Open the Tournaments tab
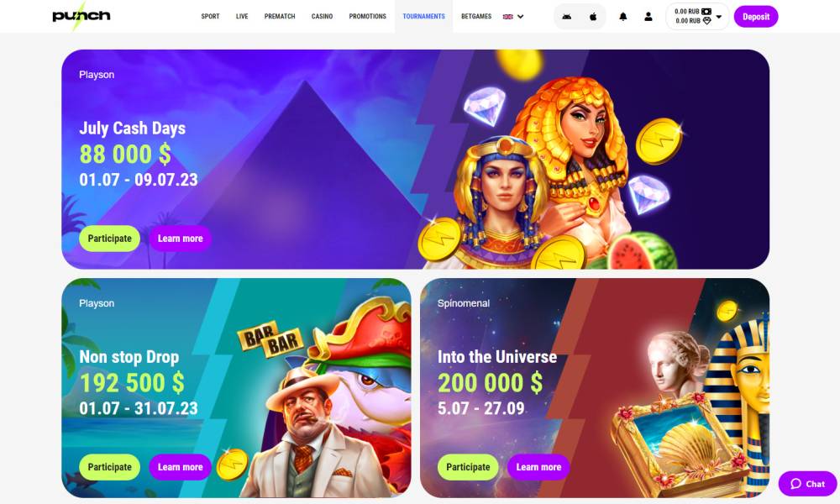The width and height of the screenshot is (840, 504). pos(423,17)
